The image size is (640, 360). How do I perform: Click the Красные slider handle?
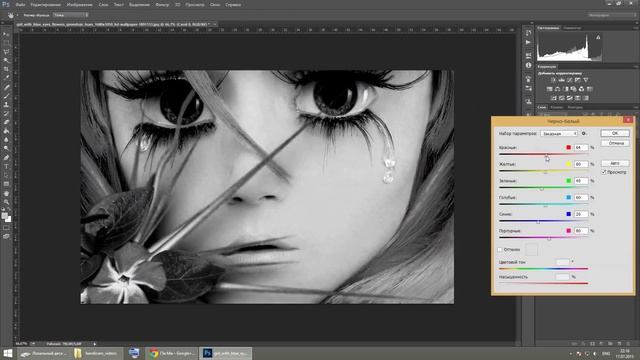click(x=547, y=156)
